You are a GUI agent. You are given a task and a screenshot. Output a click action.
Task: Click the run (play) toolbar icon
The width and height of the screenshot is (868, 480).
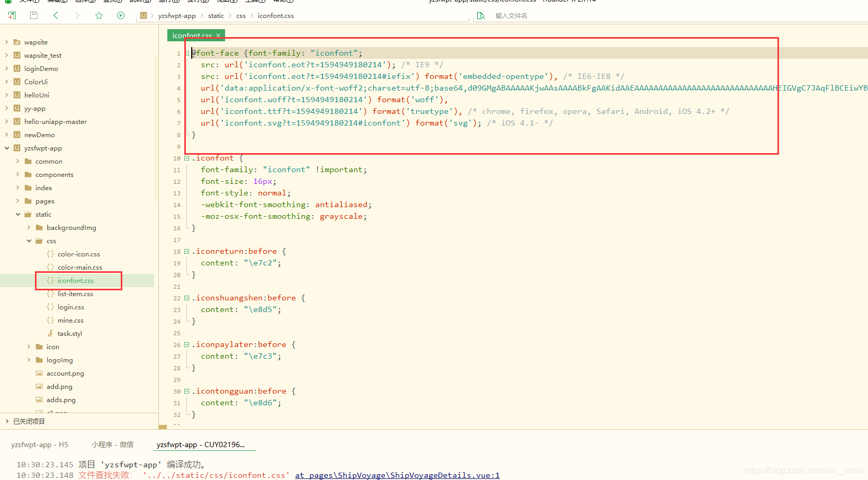121,15
